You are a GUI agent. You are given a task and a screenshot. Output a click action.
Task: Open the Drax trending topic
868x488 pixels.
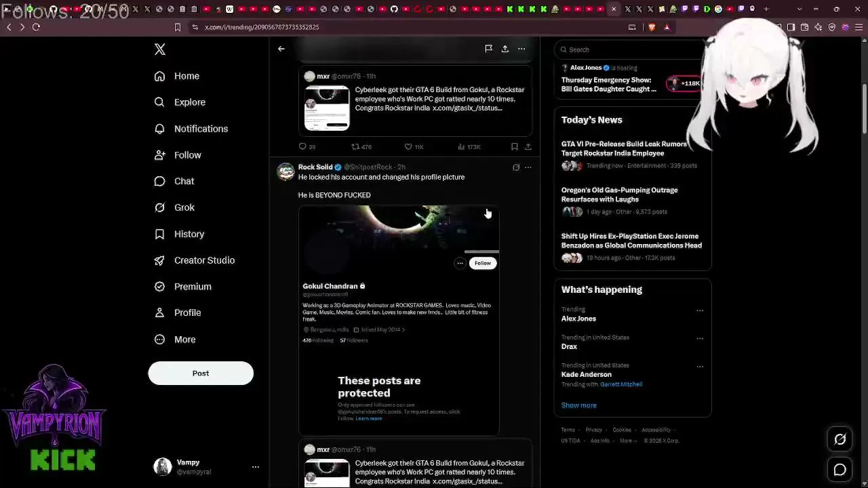click(x=569, y=346)
